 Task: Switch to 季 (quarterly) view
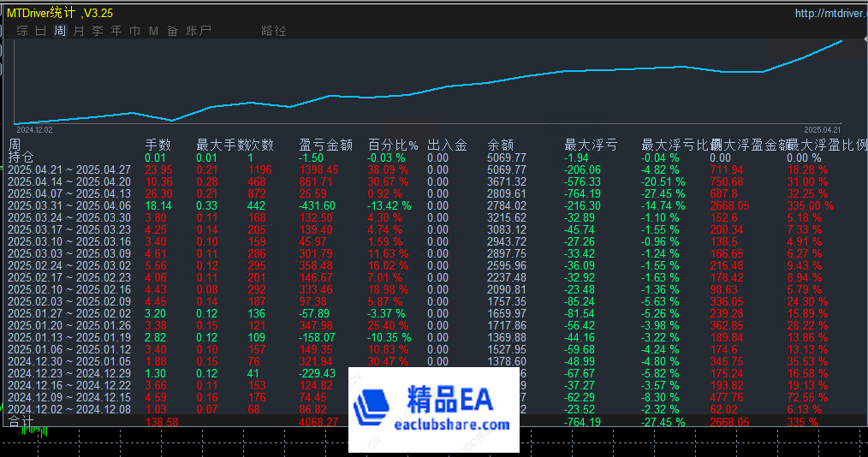click(x=98, y=31)
